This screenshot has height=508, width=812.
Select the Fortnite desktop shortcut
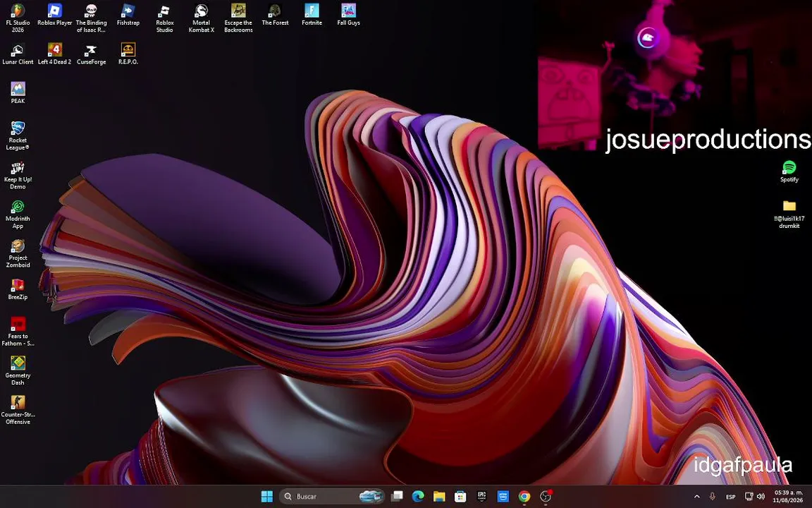coord(312,15)
